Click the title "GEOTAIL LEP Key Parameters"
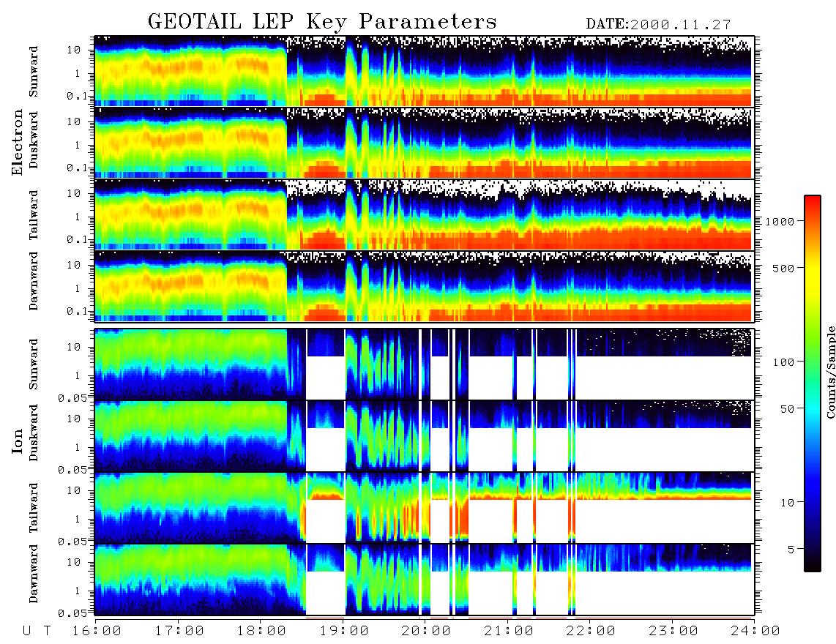The width and height of the screenshot is (836, 644). click(322, 21)
